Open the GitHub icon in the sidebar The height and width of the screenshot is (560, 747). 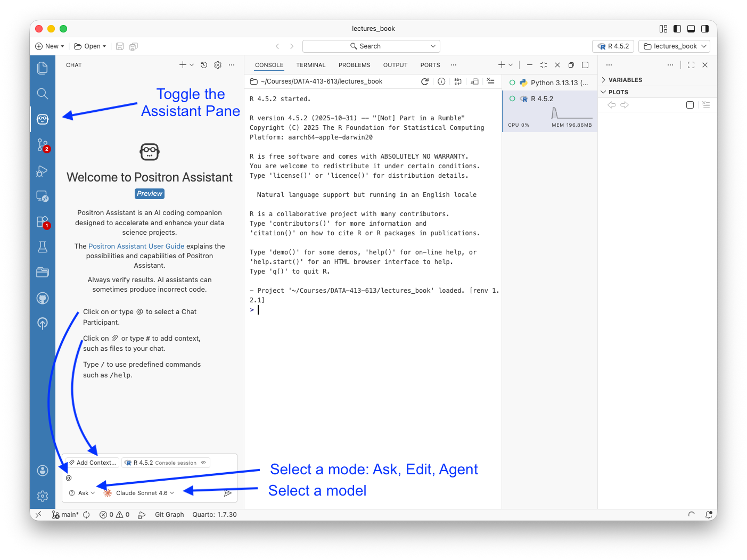pyautogui.click(x=43, y=298)
